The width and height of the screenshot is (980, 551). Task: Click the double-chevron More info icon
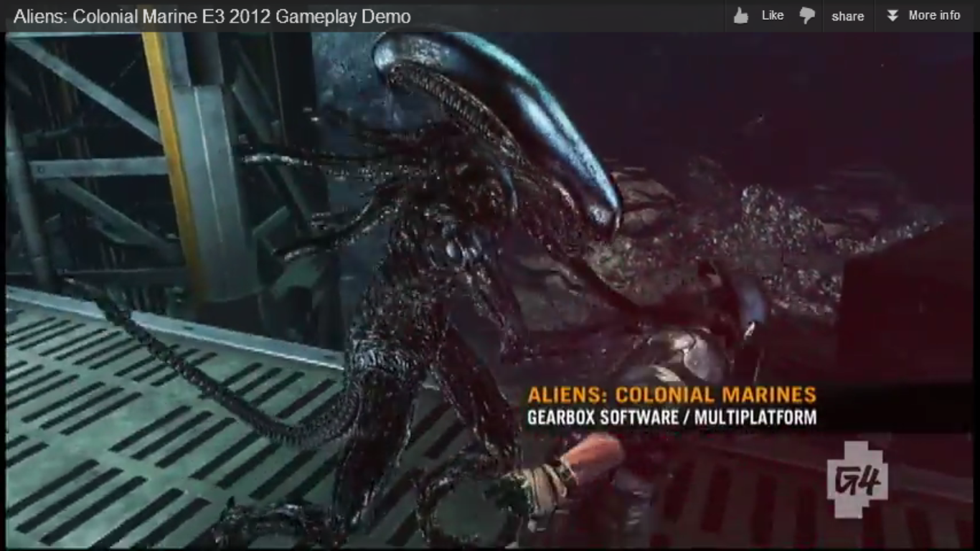coord(892,15)
